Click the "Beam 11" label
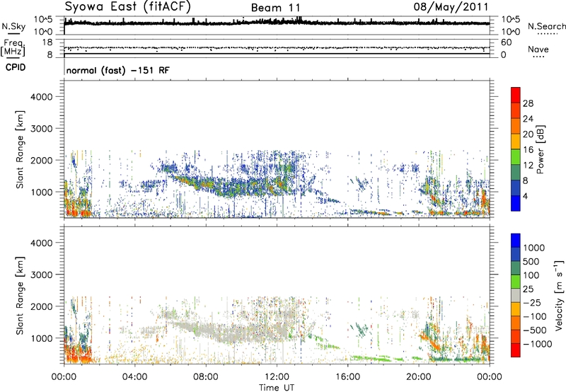Viewport: 566px width, 392px height. [x=275, y=8]
